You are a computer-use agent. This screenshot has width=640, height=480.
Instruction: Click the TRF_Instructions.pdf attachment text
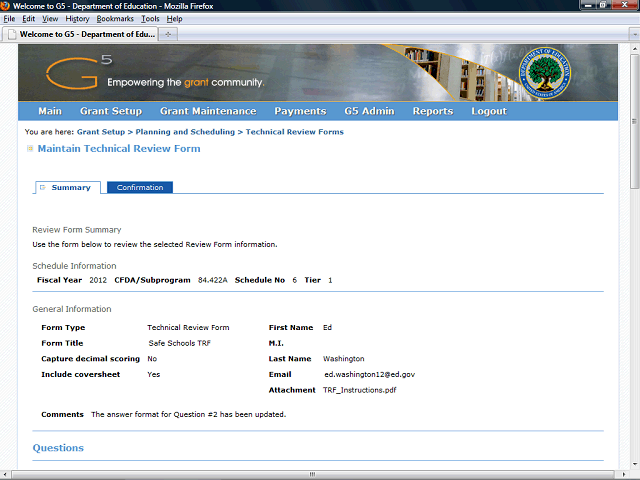point(360,390)
